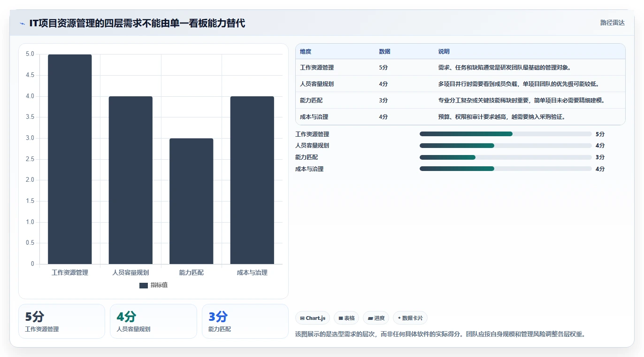Click the 成本与治理 table cell

tap(314, 117)
